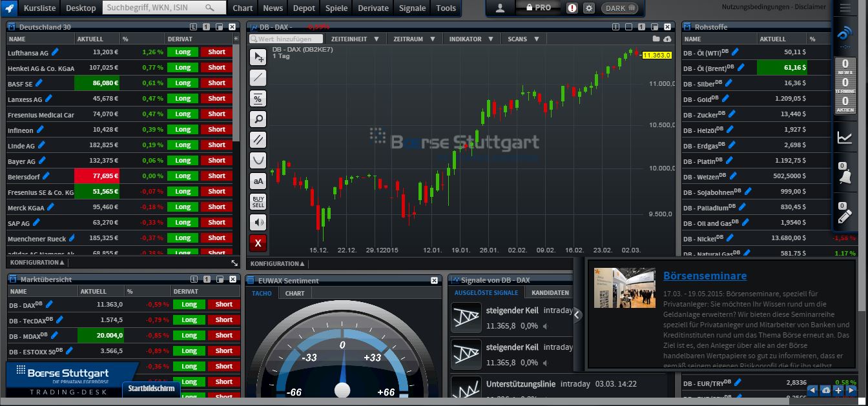Viewport: 868px width, 406px height.
Task: Toggle the PRO lock mode switch
Action: coord(539,8)
